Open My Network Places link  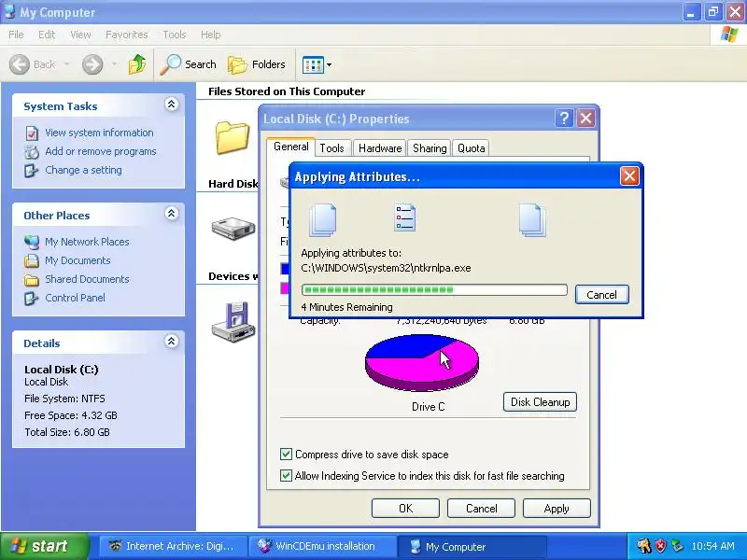click(87, 242)
